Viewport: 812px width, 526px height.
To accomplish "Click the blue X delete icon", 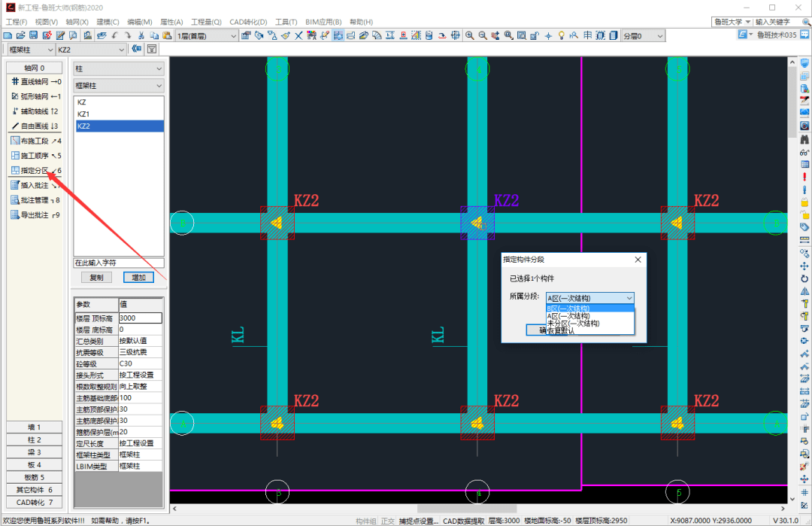I will coord(298,35).
